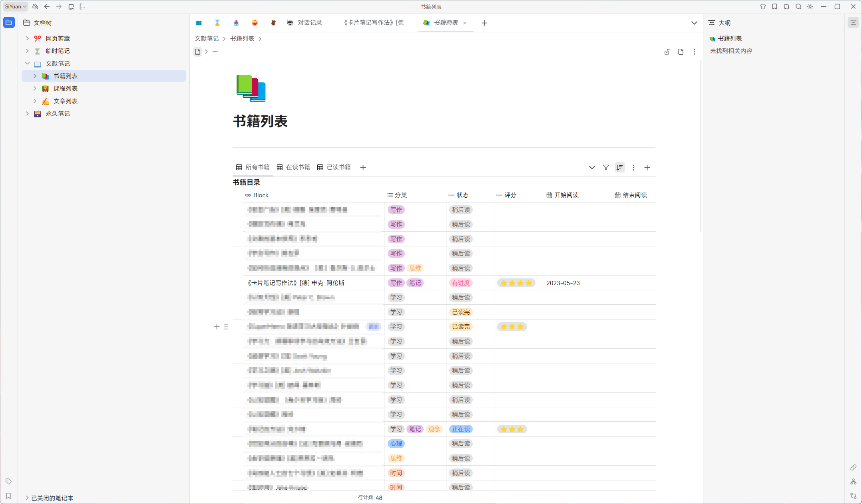Open the graph view icon in right dock

pos(853,482)
